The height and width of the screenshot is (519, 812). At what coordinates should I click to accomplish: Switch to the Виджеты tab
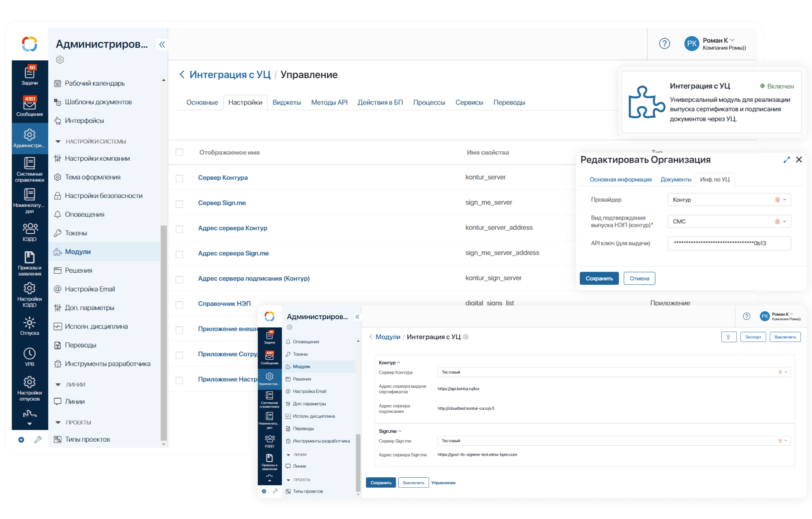(286, 102)
